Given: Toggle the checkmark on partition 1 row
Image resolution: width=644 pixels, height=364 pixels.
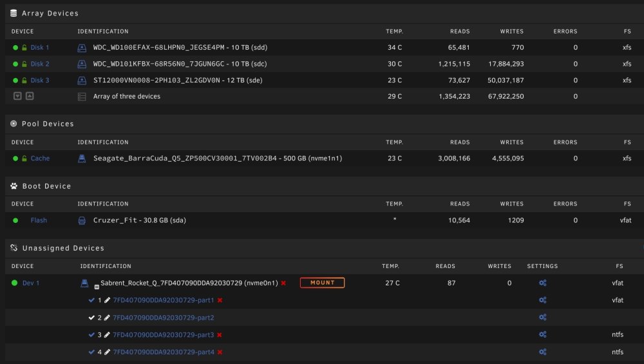Looking at the screenshot, I should click(91, 300).
